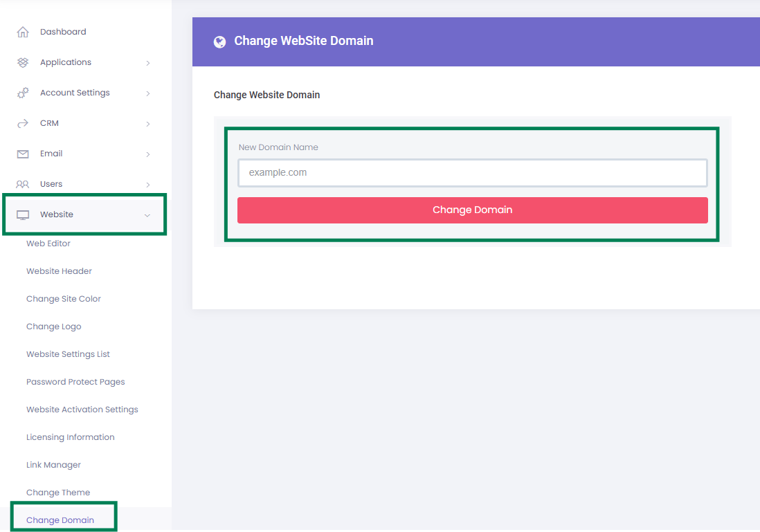
Task: Collapse the Website menu chevron
Action: pyautogui.click(x=147, y=215)
